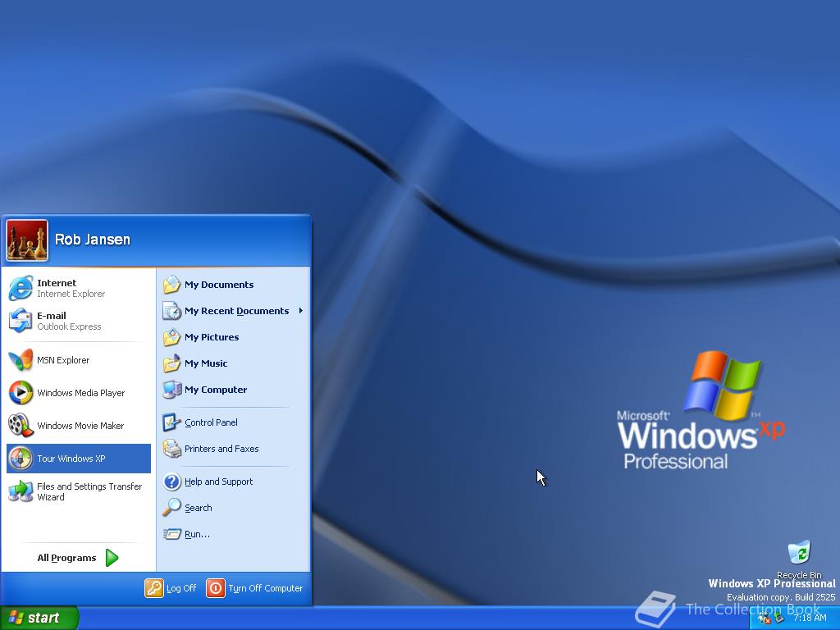
Task: Open the My Documents folder icon
Action: [171, 285]
